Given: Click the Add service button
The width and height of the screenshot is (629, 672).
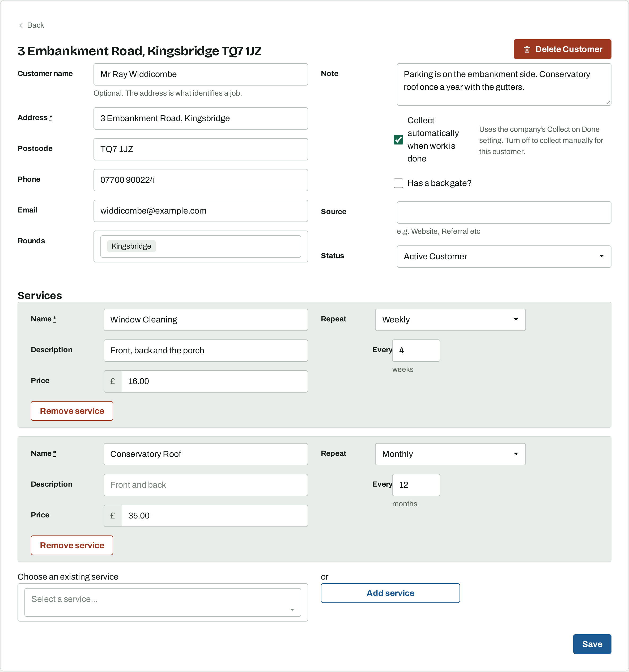Looking at the screenshot, I should pos(390,593).
